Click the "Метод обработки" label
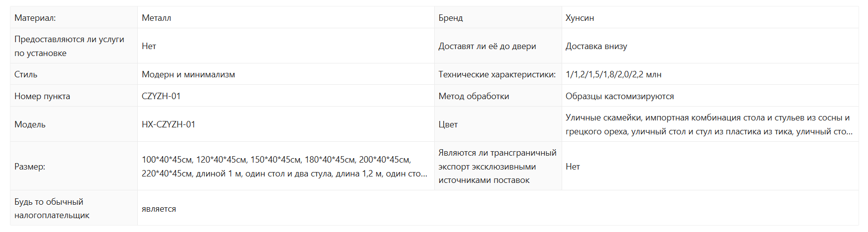The height and width of the screenshot is (232, 868). (474, 96)
